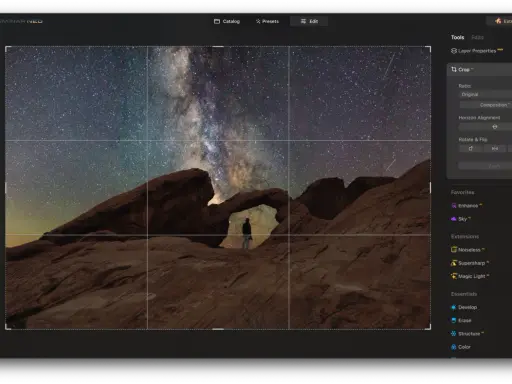
Task: Open the Develop tool
Action: [464, 307]
